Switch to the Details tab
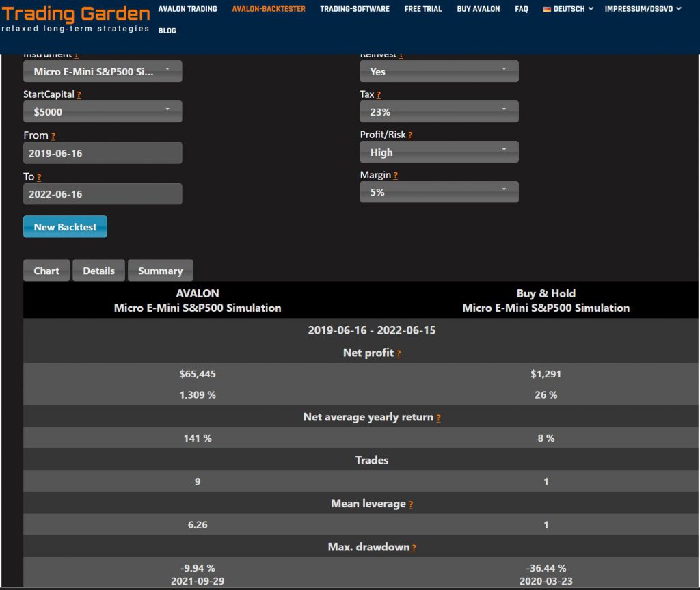 pyautogui.click(x=98, y=271)
